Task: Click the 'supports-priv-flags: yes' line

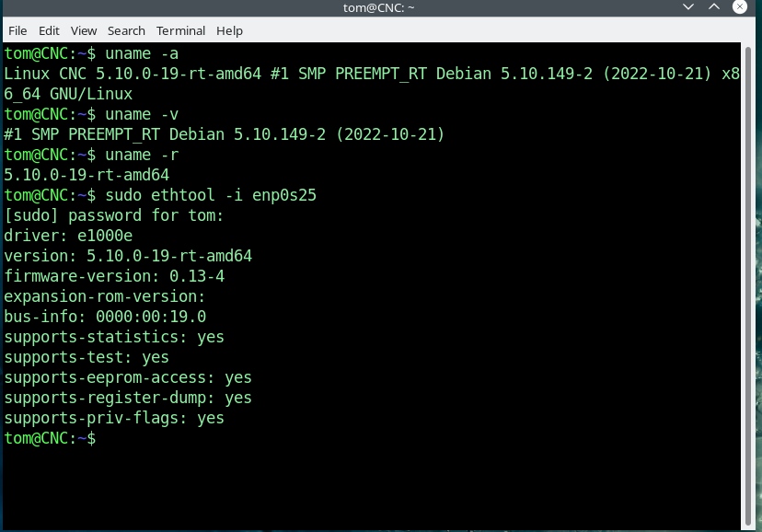Action: click(114, 418)
